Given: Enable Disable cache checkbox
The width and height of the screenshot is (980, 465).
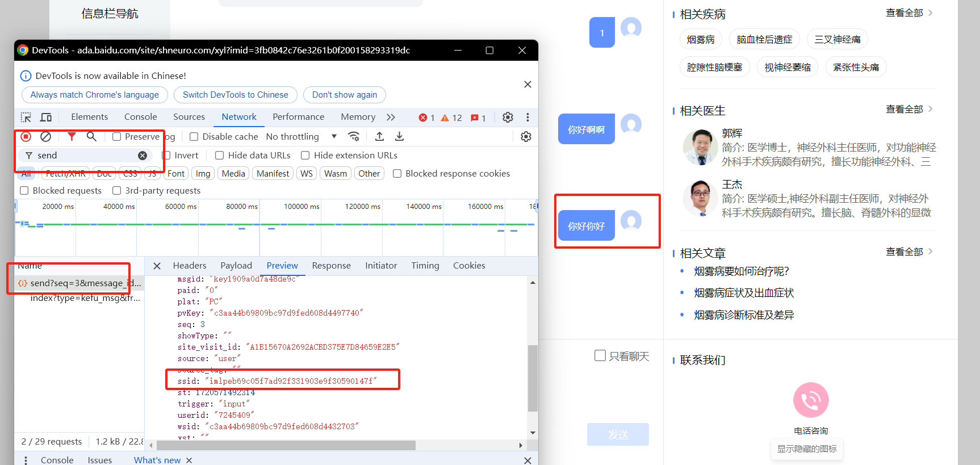Looking at the screenshot, I should point(194,136).
